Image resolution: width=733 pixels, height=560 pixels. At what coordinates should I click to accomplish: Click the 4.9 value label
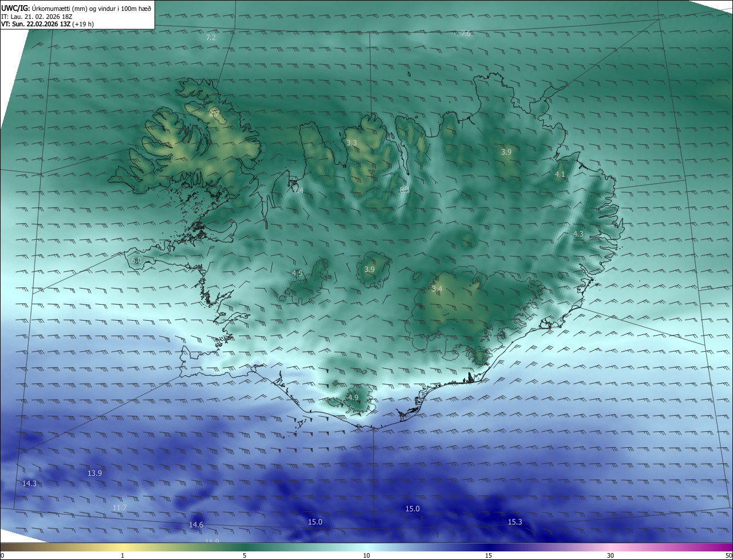point(353,397)
